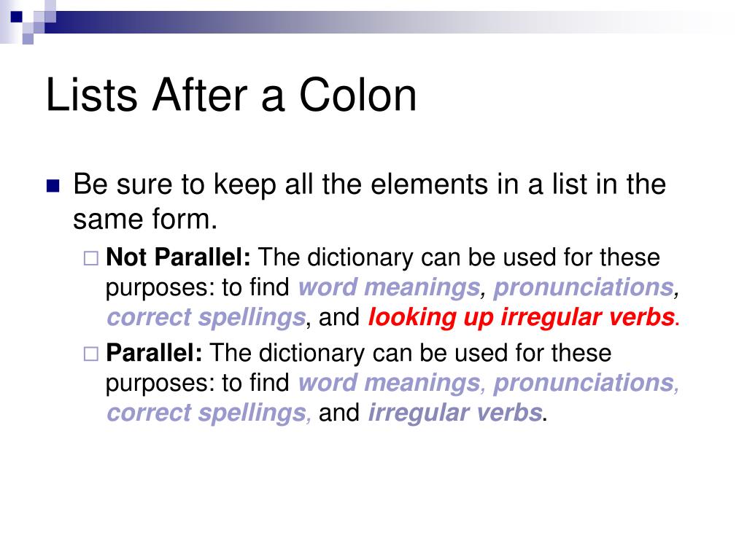Click the light purple square in header decoration
Image resolution: width=747 pixels, height=560 pixels.
(28, 39)
